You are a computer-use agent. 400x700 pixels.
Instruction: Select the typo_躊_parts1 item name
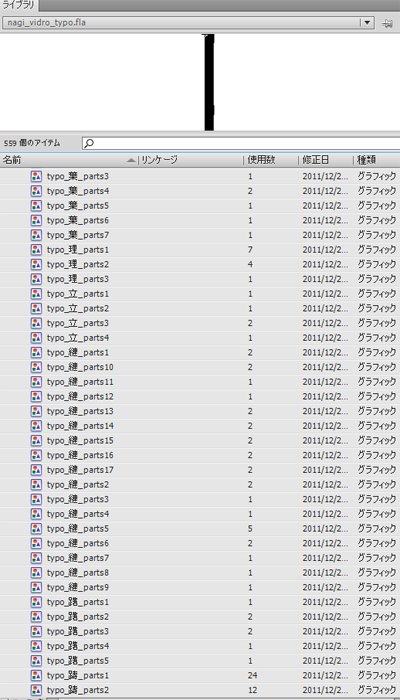tap(78, 675)
